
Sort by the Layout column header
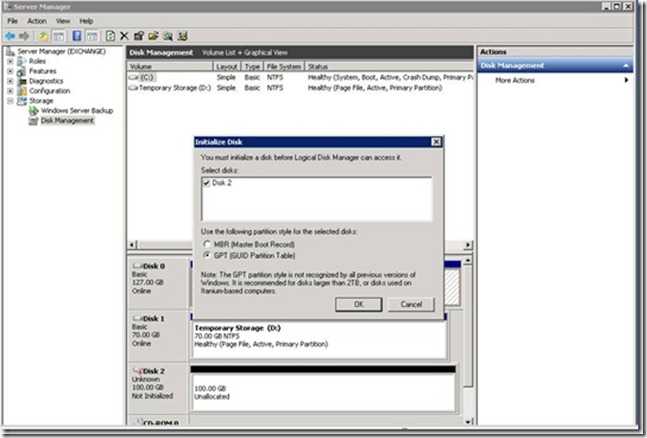coord(227,66)
